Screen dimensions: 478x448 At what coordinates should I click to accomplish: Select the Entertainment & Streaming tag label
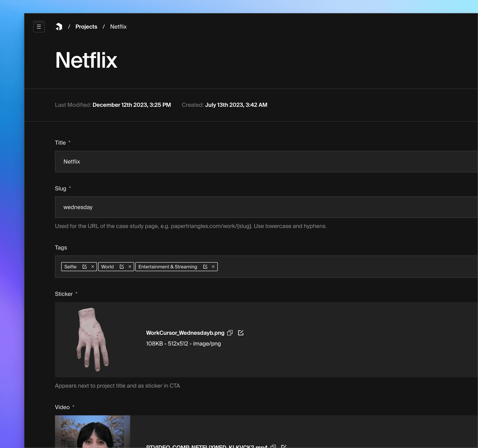tap(168, 267)
